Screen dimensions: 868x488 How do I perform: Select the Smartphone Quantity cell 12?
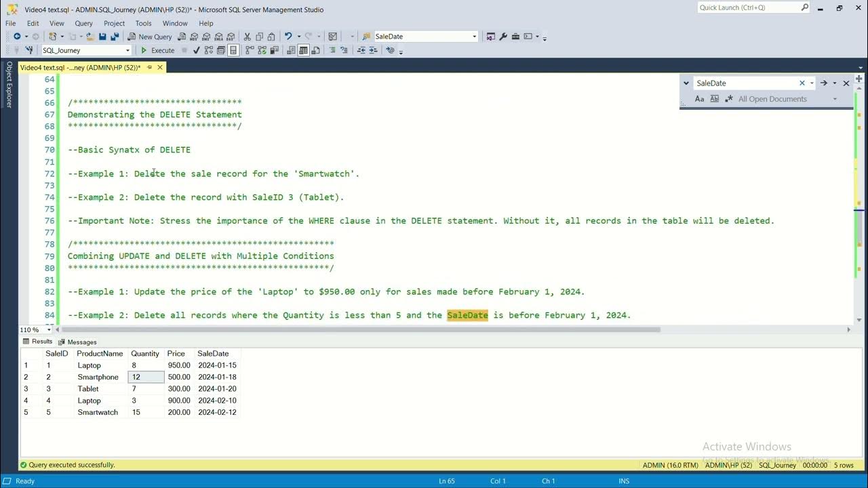click(x=146, y=377)
